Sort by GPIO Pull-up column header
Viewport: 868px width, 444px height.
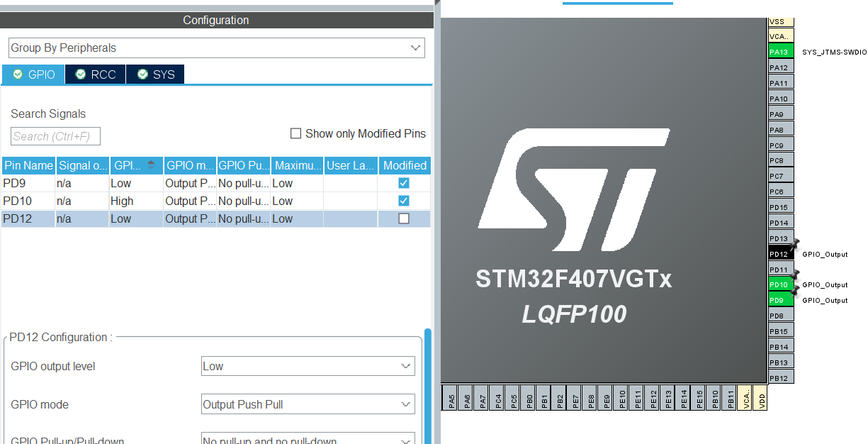(244, 165)
